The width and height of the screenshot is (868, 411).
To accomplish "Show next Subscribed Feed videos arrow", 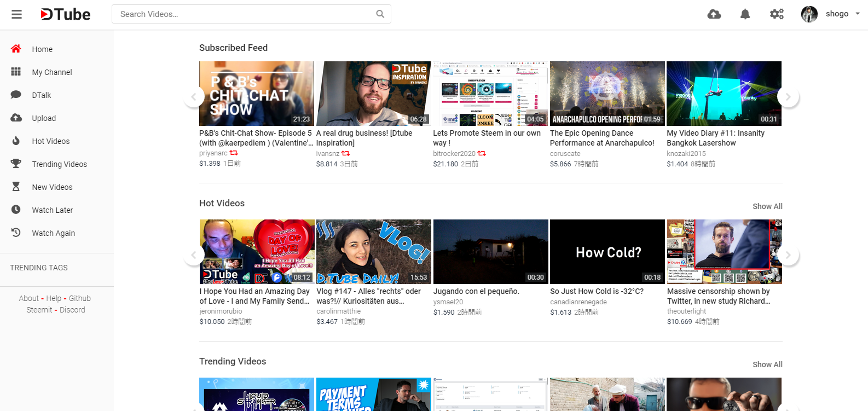I will tap(788, 97).
